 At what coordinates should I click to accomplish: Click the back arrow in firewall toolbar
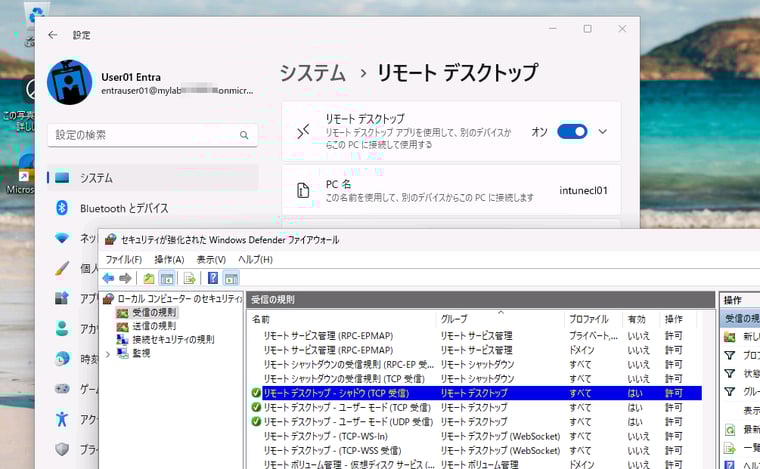[x=108, y=278]
